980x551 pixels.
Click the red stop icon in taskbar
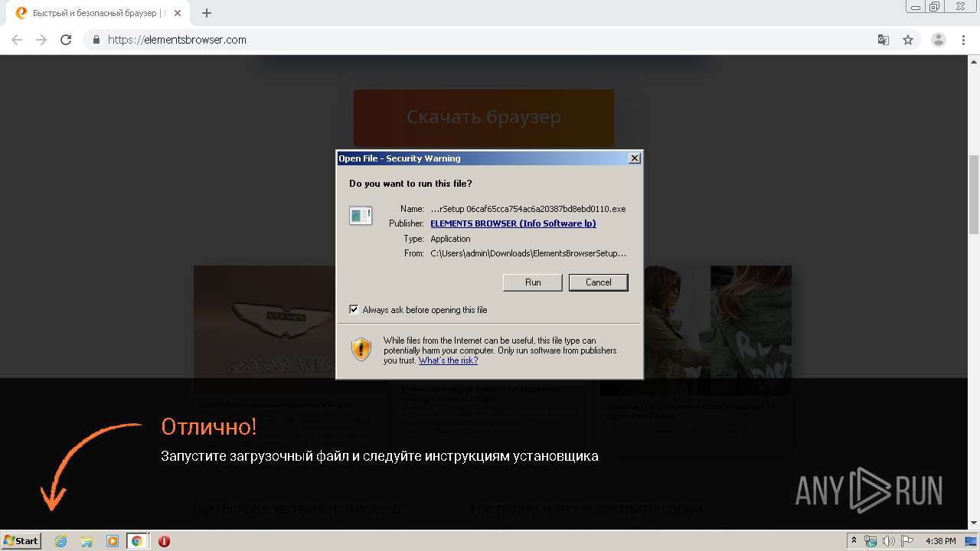(x=164, y=541)
